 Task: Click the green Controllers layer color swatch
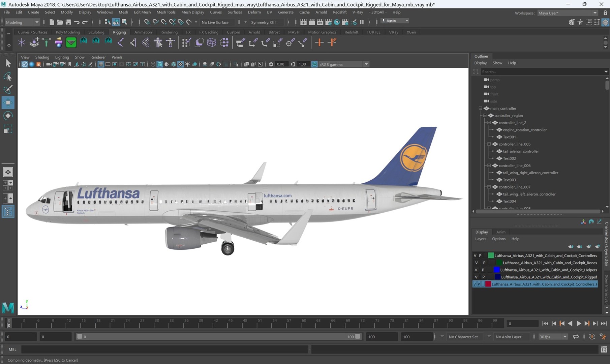(x=491, y=255)
